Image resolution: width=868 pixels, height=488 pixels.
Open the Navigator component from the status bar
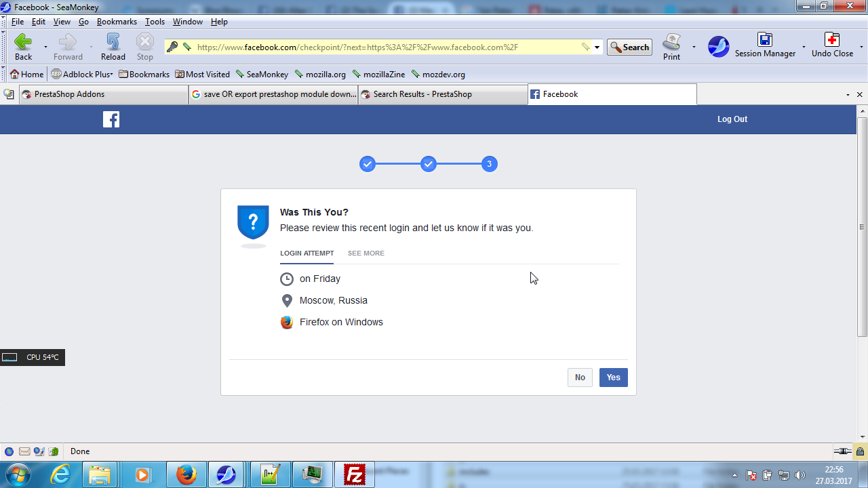pyautogui.click(x=9, y=451)
